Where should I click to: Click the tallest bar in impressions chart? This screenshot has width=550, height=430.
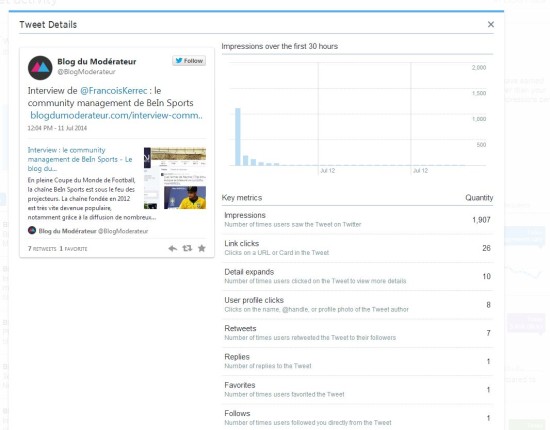pyautogui.click(x=238, y=137)
